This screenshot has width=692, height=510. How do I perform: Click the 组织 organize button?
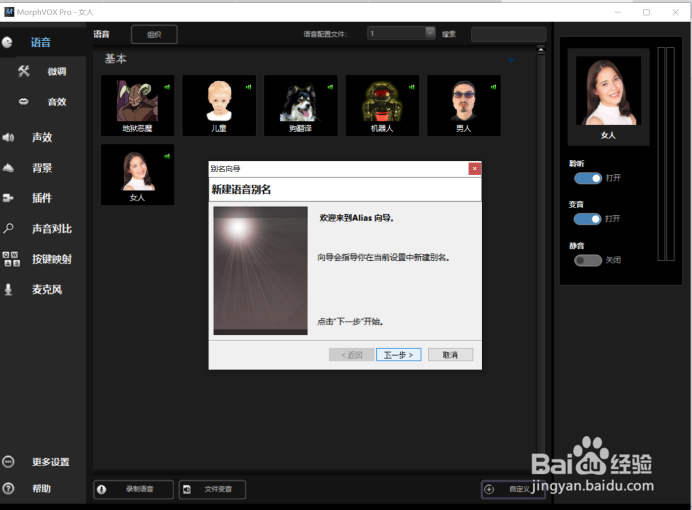pos(154,34)
